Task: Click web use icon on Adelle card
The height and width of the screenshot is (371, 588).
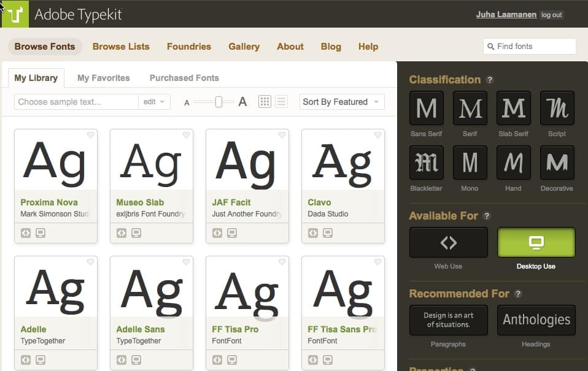Action: coord(26,360)
